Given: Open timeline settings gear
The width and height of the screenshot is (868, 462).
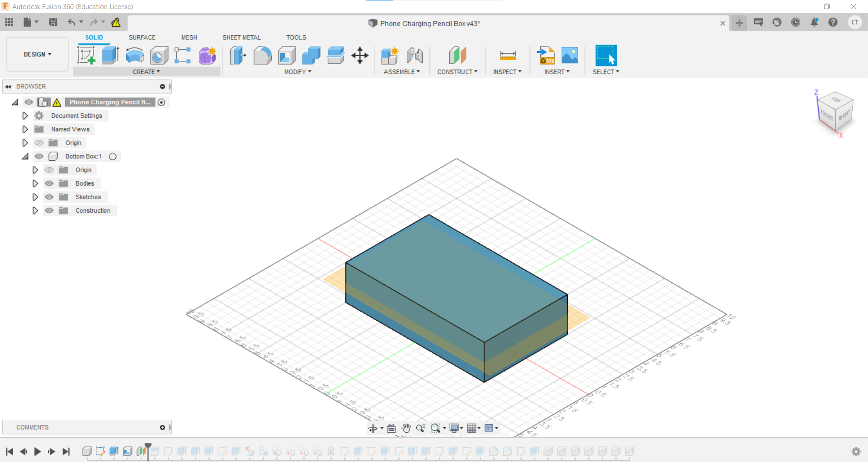Looking at the screenshot, I should click(856, 451).
